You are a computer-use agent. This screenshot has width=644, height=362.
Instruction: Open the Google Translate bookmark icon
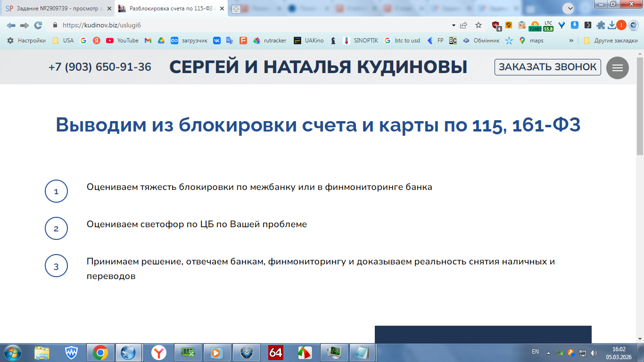[230, 41]
